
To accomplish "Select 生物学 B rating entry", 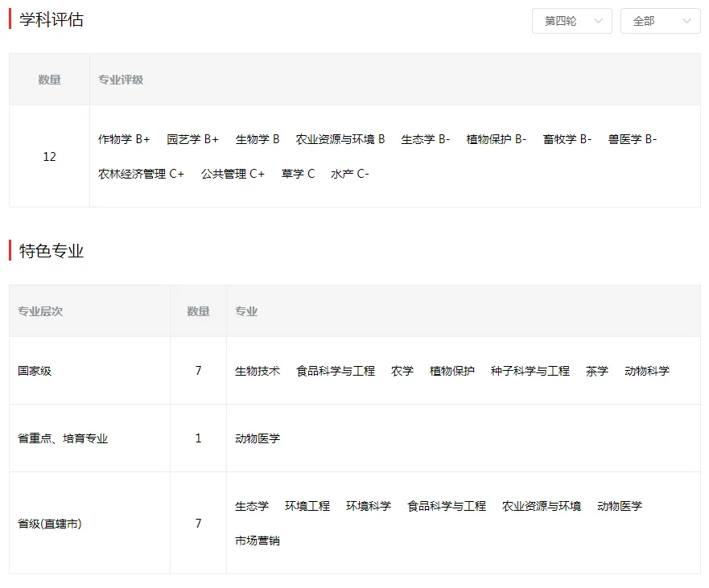I will [x=258, y=139].
